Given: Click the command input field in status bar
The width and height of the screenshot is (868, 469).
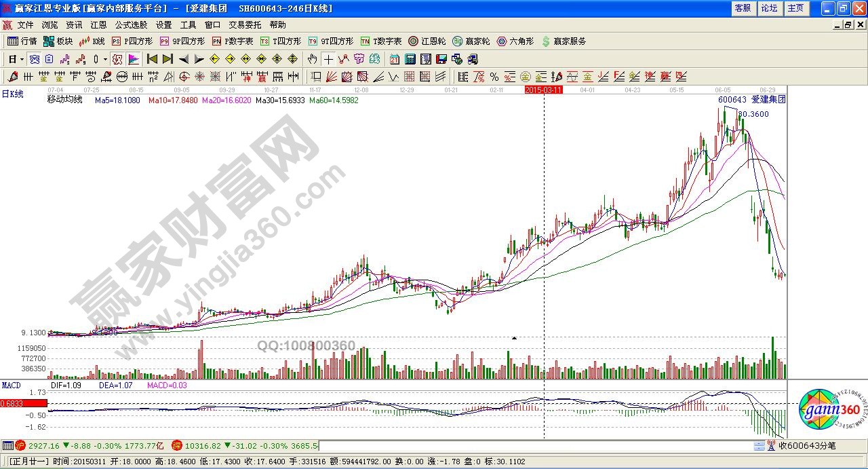Looking at the screenshot, I should [534, 446].
